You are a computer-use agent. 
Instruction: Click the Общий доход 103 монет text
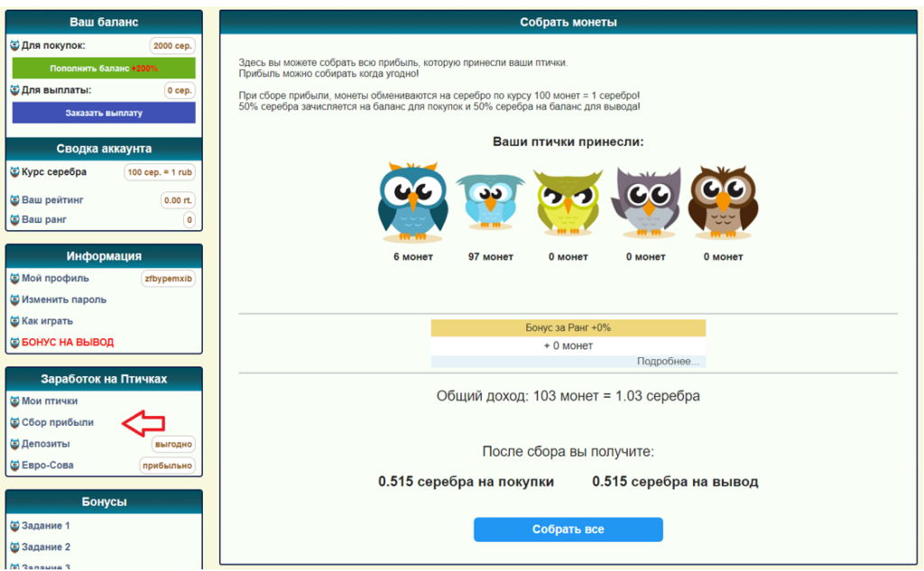coord(568,396)
